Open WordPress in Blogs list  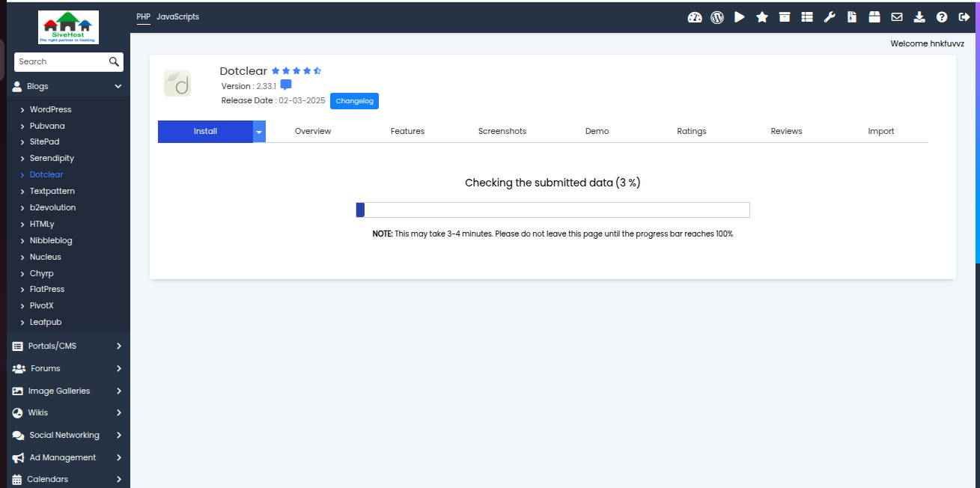[50, 110]
